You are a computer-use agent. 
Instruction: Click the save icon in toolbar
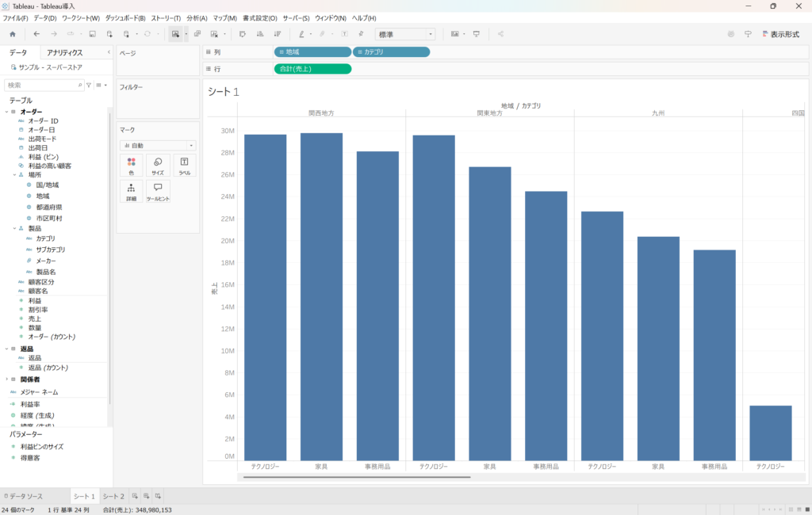[92, 34]
